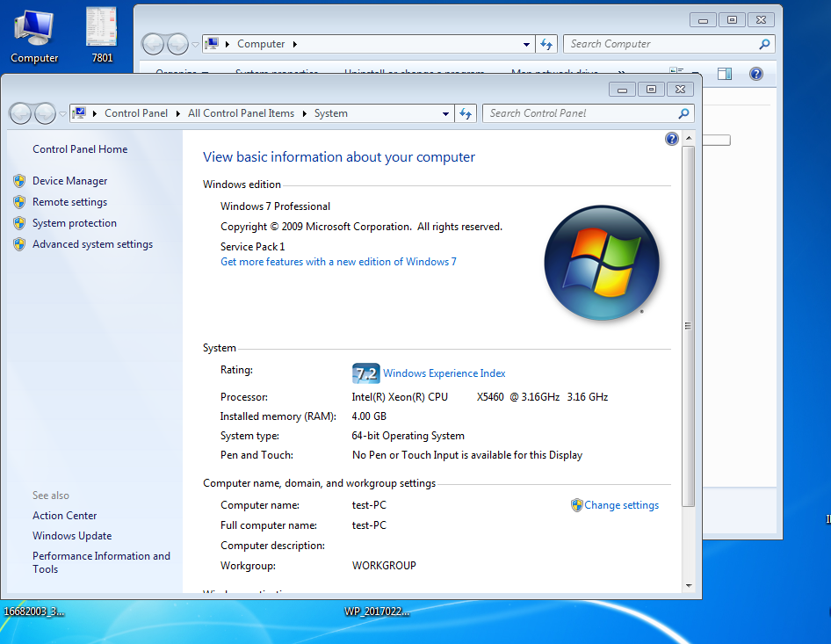The width and height of the screenshot is (831, 644).
Task: Click the 4.00 GB installed memory value
Action: 370,416
